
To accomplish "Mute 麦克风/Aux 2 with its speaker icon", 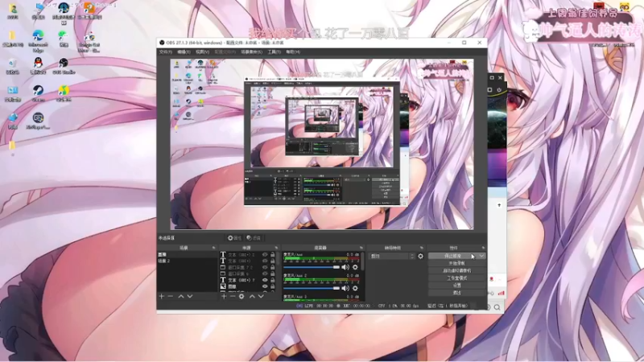I will (345, 288).
